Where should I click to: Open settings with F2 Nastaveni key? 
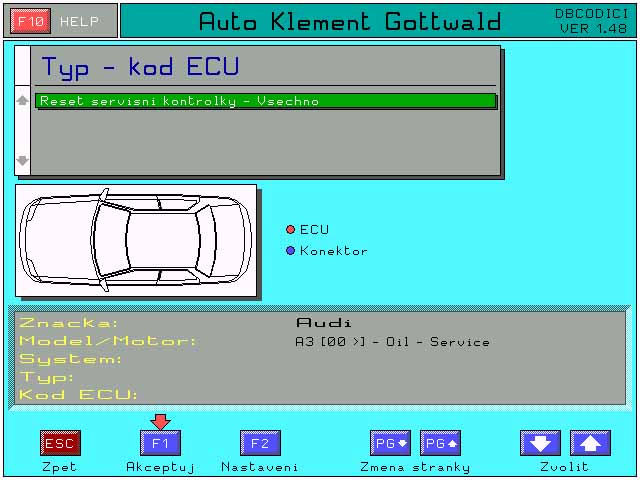point(259,443)
